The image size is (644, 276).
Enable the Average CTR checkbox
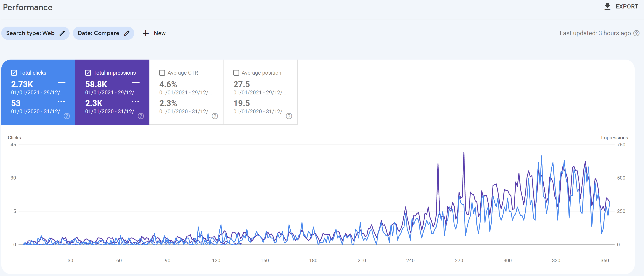pos(162,73)
